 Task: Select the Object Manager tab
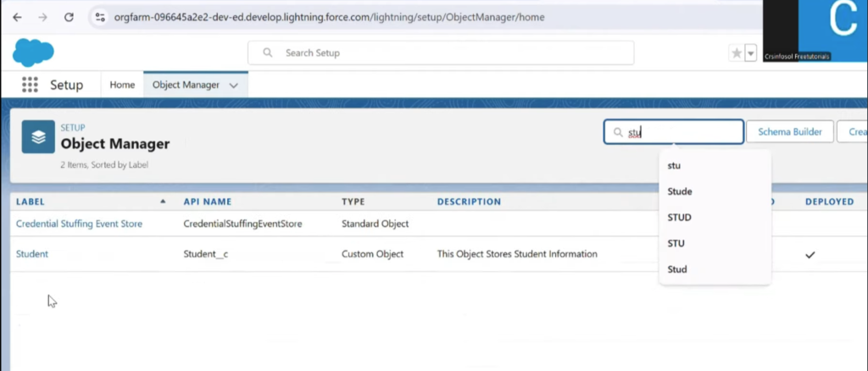[186, 85]
